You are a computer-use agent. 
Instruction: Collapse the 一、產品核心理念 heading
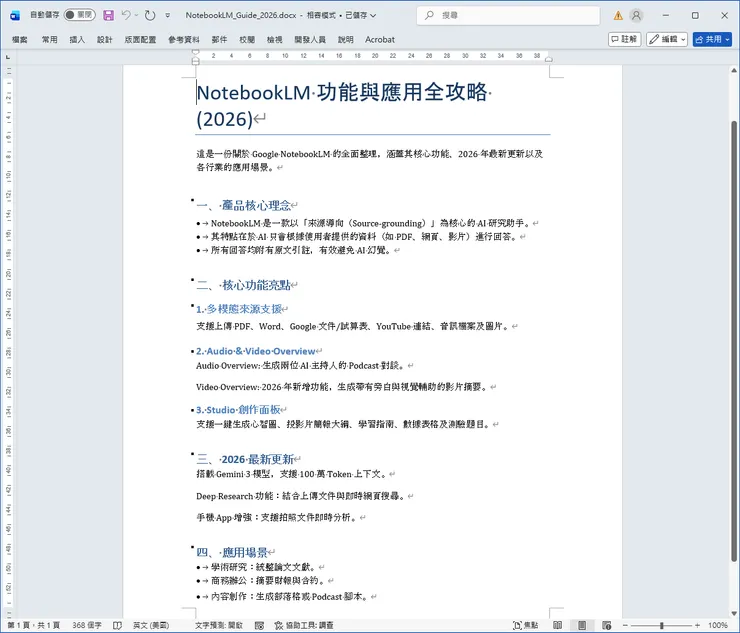[x=193, y=200]
